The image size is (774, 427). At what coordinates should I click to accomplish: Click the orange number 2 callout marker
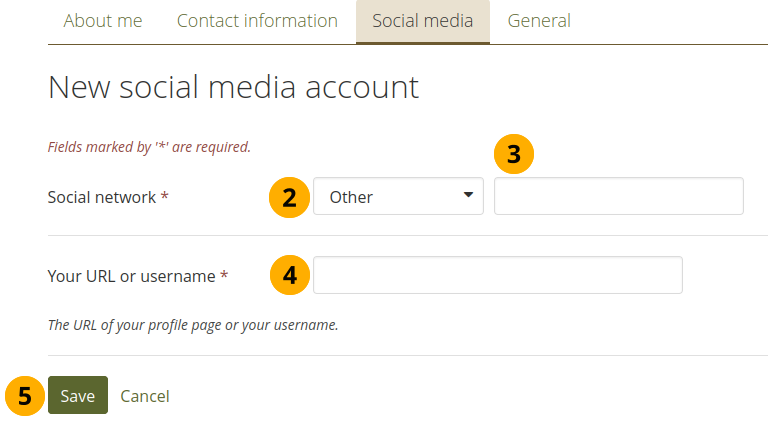(289, 197)
